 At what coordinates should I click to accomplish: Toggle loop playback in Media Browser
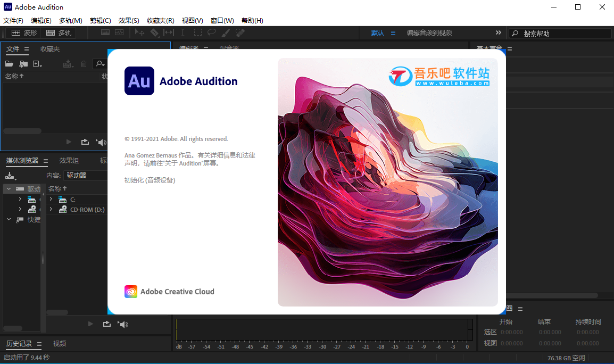107,324
